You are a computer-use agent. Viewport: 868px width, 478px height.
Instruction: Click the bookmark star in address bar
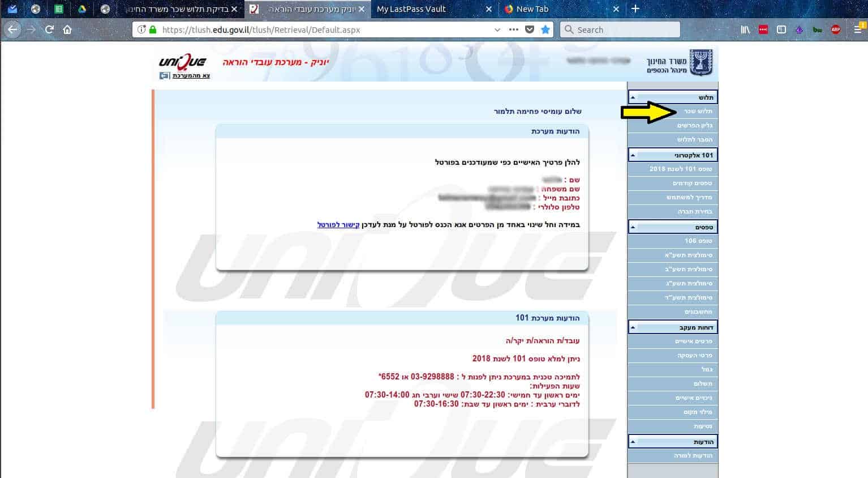(545, 29)
